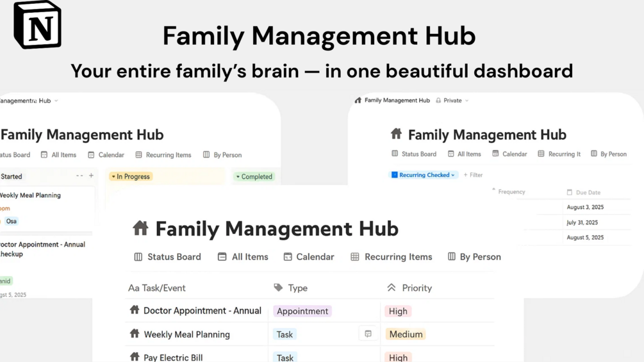Screen dimensions: 644x362
Task: Open Calendar tab in right panel
Action: [509, 154]
